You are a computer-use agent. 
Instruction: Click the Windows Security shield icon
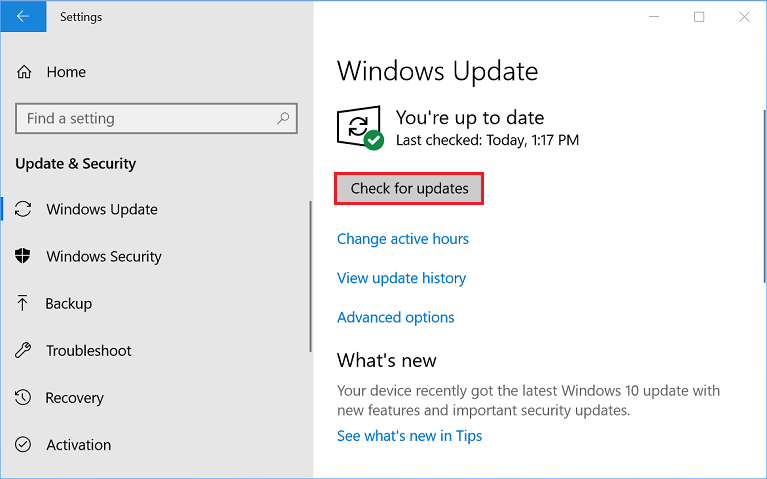(23, 257)
